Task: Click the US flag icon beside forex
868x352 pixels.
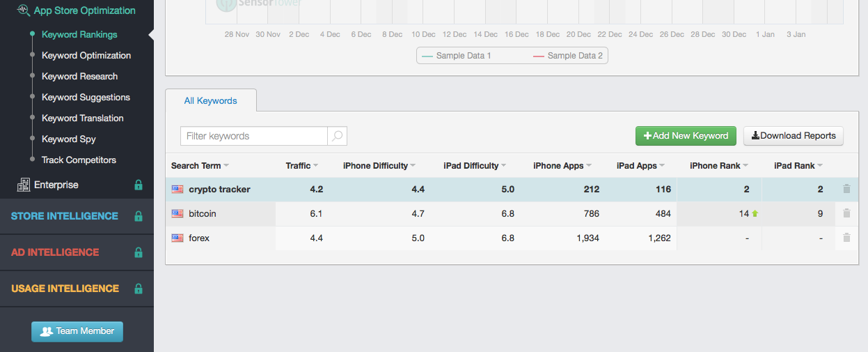Action: 177,238
